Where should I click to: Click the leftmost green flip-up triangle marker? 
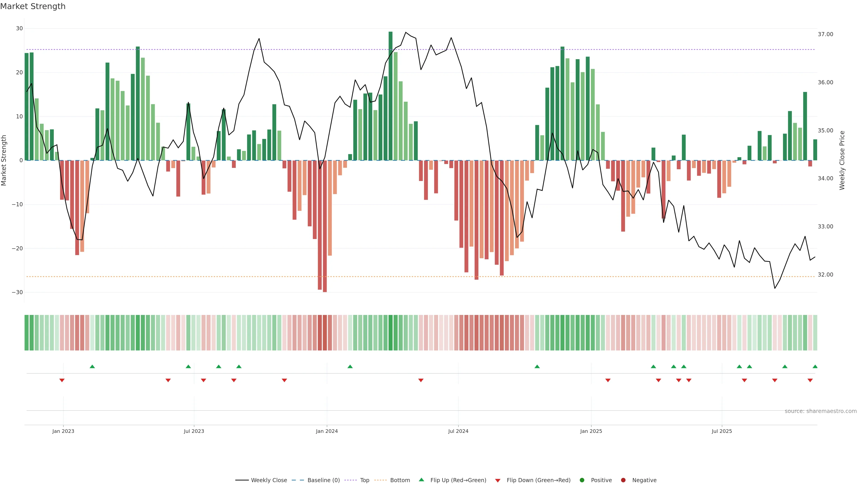click(x=92, y=366)
